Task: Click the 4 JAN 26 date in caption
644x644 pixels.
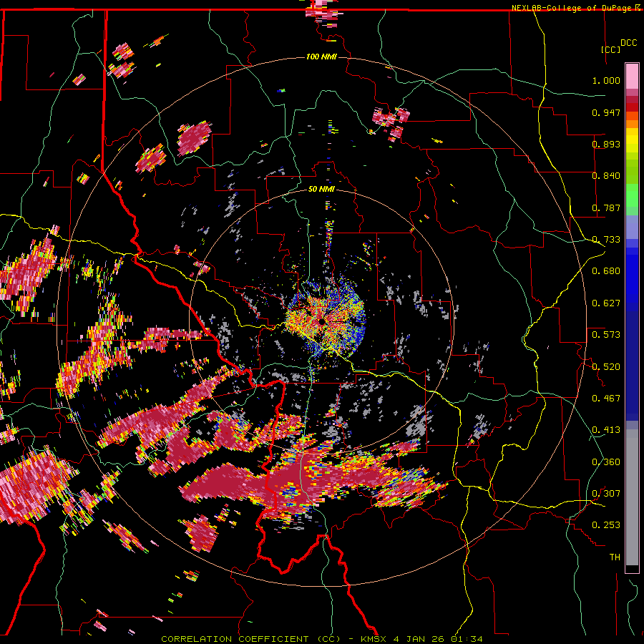Action: point(419,639)
